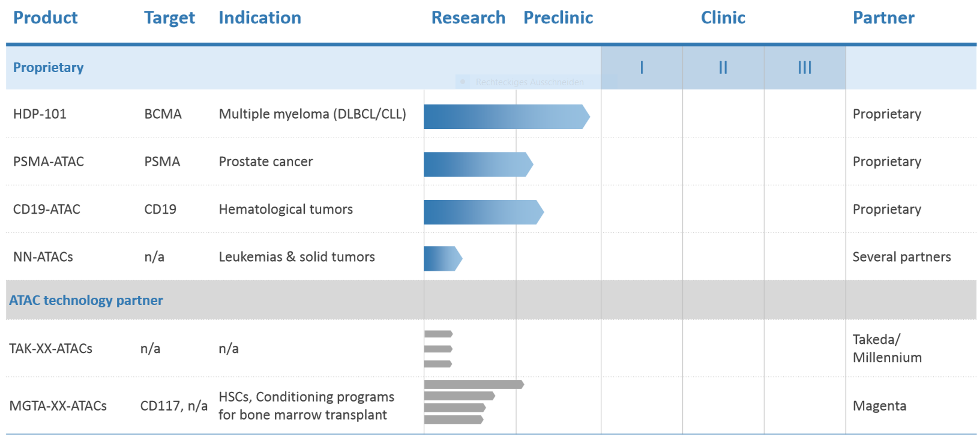This screenshot has width=980, height=440.
Task: Click the Preclinic column header
Action: (x=558, y=18)
